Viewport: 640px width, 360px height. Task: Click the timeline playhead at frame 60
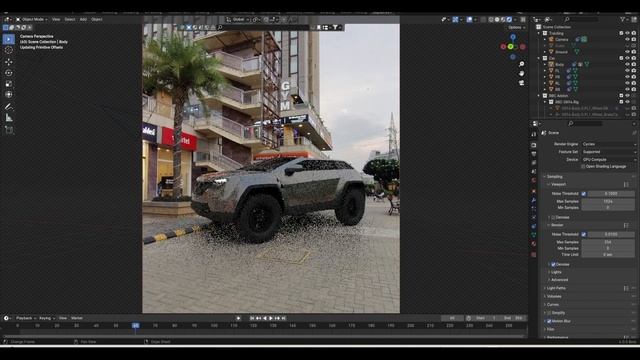point(136,326)
